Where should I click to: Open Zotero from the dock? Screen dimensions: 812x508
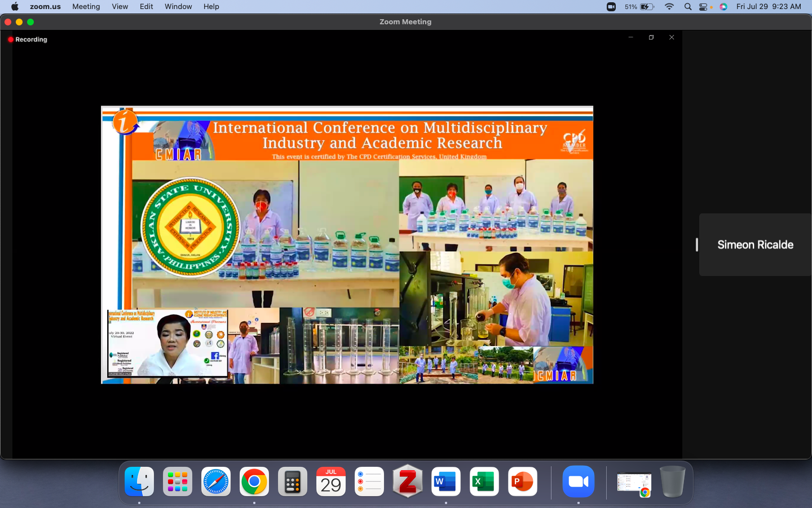408,481
